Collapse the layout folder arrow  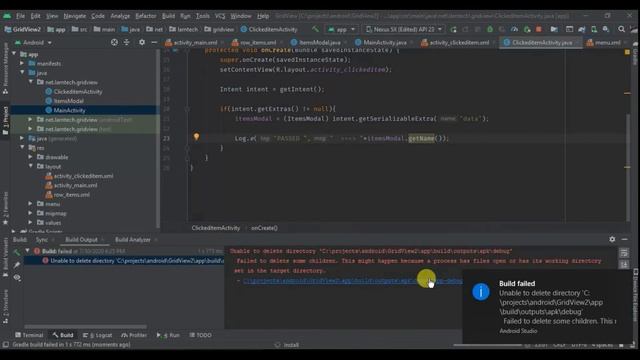coord(31,166)
